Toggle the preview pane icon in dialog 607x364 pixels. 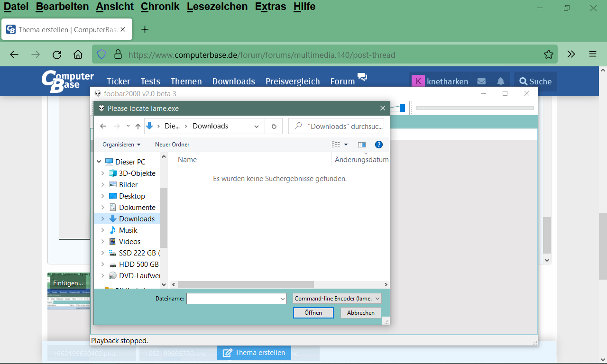pos(362,145)
